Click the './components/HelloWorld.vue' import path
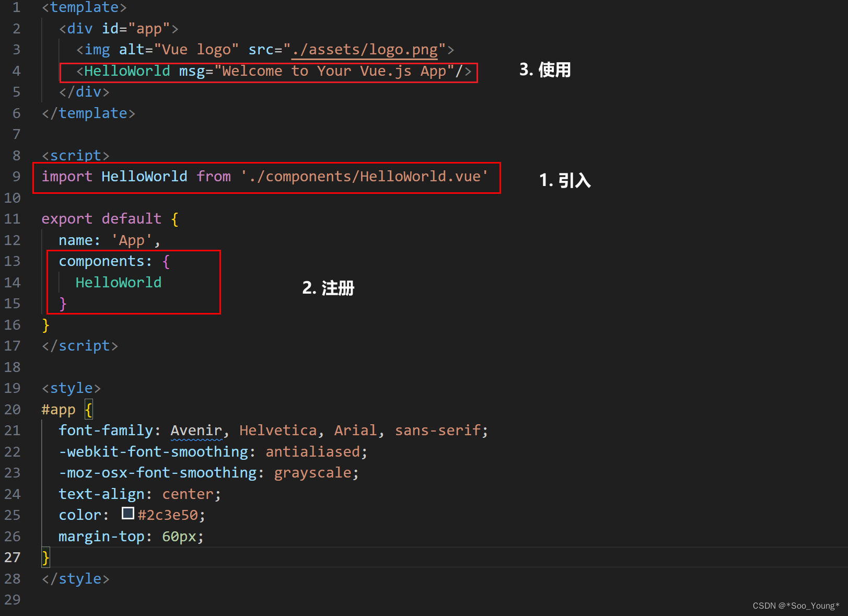 click(364, 177)
